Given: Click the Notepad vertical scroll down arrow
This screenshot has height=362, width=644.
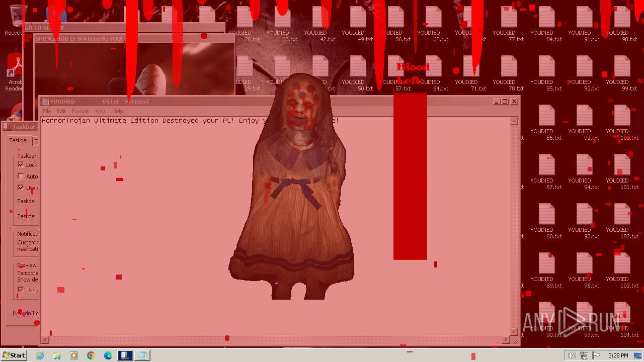Looking at the screenshot, I should point(514,332).
